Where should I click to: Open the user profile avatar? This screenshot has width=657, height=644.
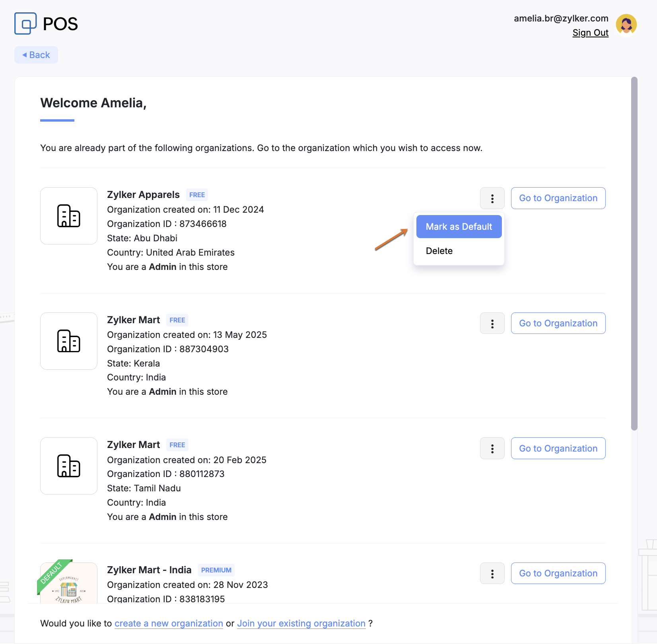click(626, 24)
